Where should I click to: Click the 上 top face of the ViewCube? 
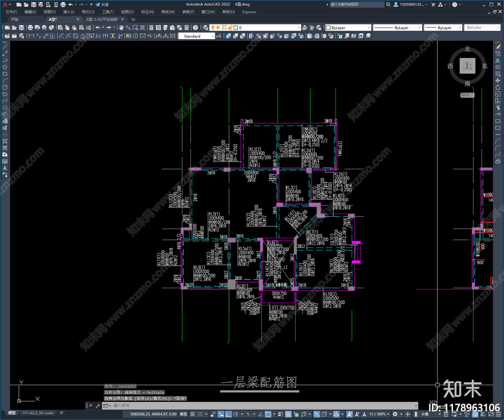tap(467, 66)
